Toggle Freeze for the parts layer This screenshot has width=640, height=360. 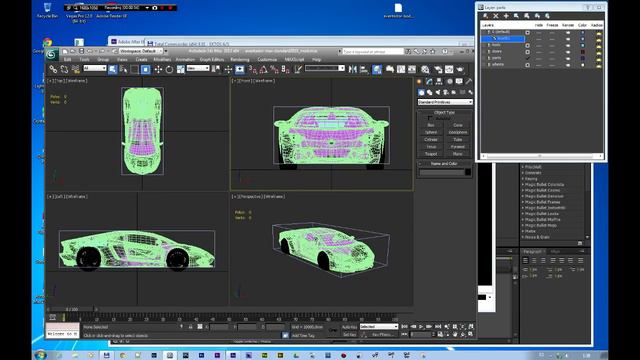[552, 59]
